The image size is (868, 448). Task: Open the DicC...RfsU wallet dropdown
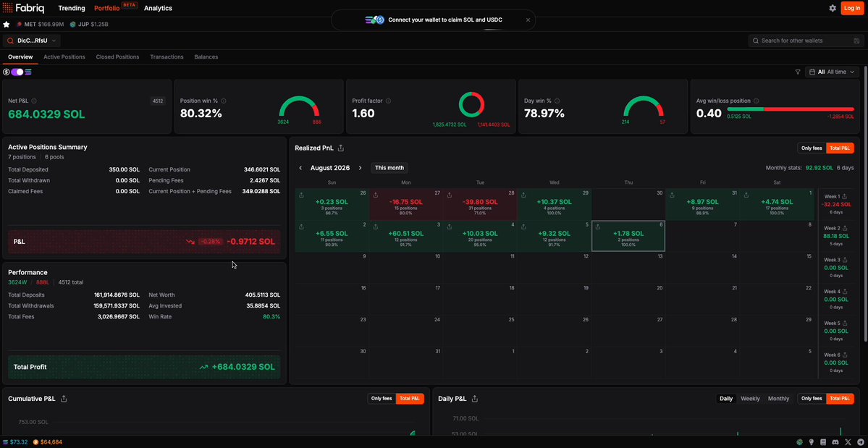32,41
